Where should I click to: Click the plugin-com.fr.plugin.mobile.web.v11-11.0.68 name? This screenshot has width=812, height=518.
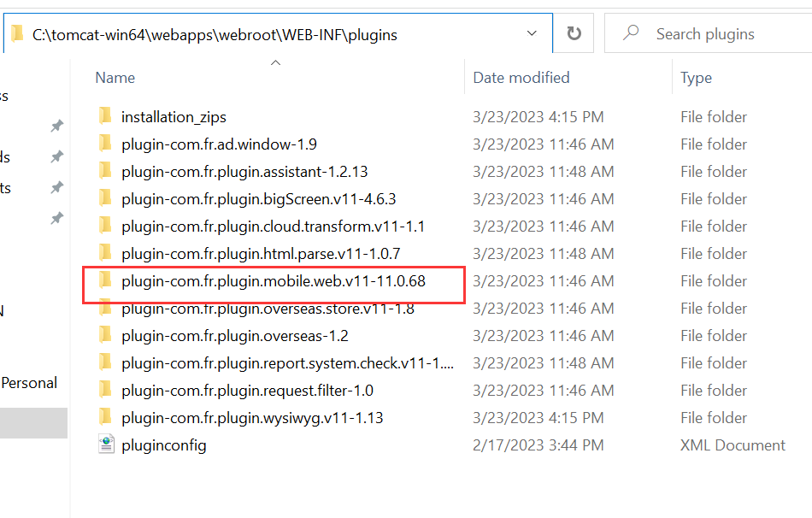(x=274, y=282)
